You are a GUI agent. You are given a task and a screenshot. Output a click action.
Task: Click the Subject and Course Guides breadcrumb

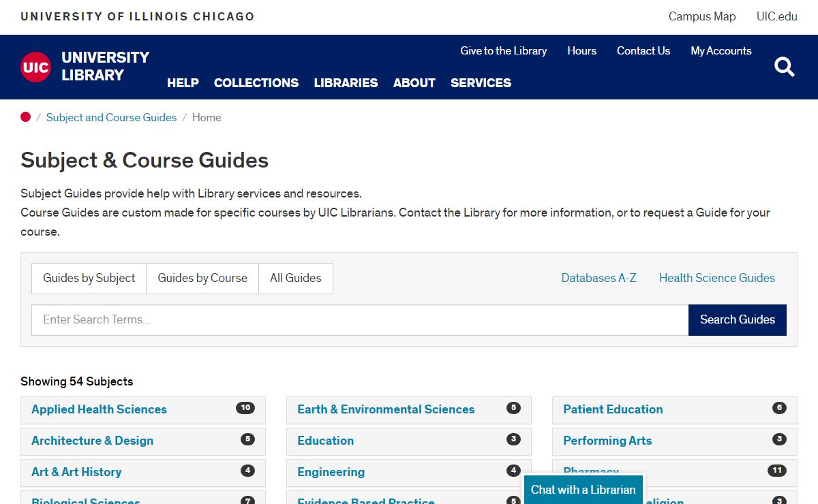click(x=111, y=117)
